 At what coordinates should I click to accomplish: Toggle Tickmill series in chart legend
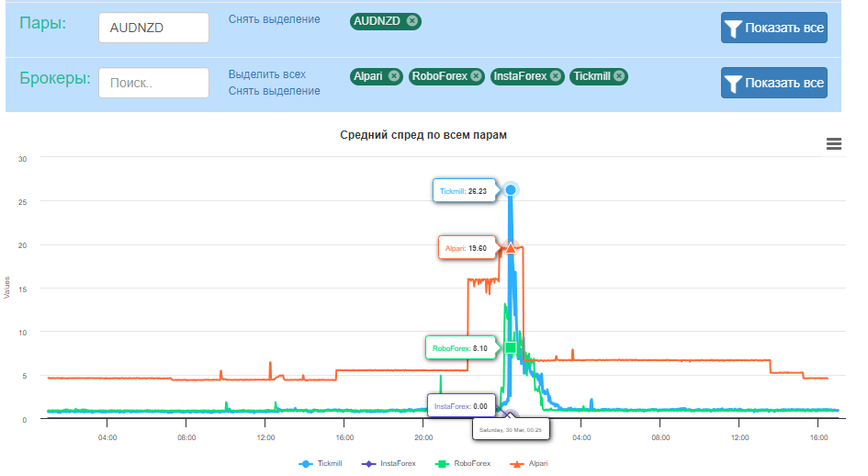[x=321, y=463]
